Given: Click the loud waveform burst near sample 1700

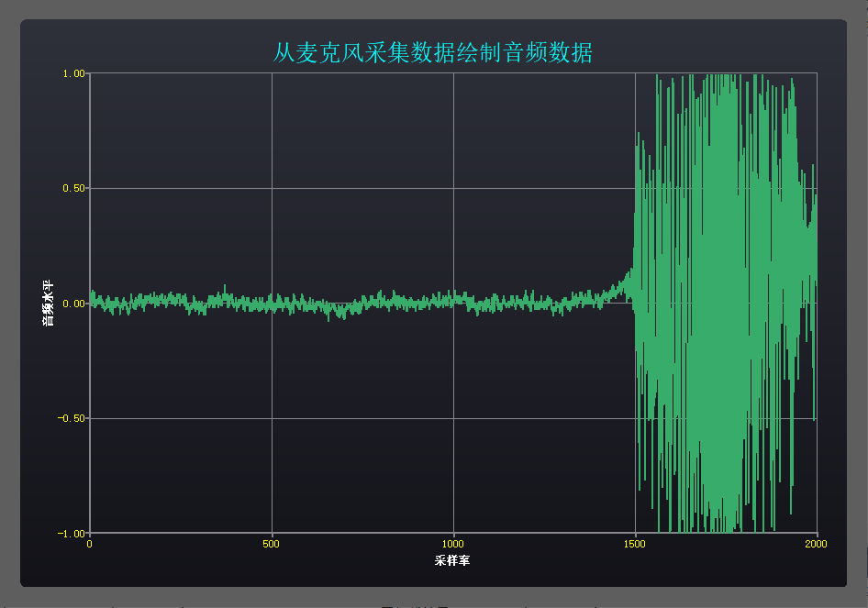Looking at the screenshot, I should tap(707, 303).
